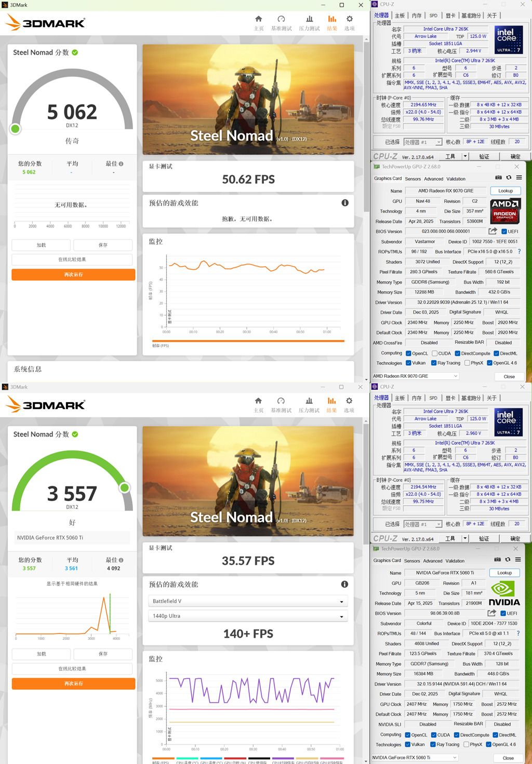
Task: Switch to 显卡 tab in lower CPU-Z window
Action: pyautogui.click(x=450, y=398)
